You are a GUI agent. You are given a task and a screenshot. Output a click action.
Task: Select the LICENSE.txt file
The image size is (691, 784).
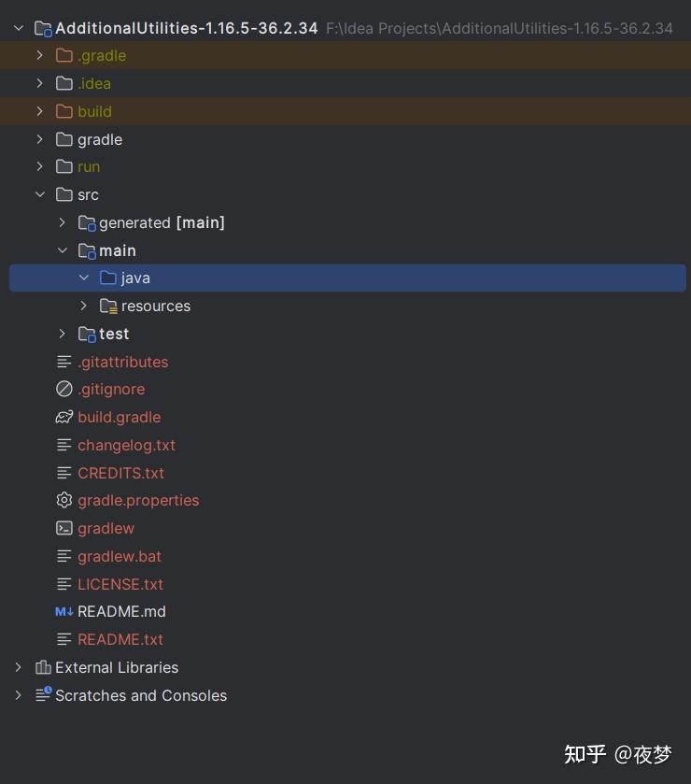(x=120, y=584)
